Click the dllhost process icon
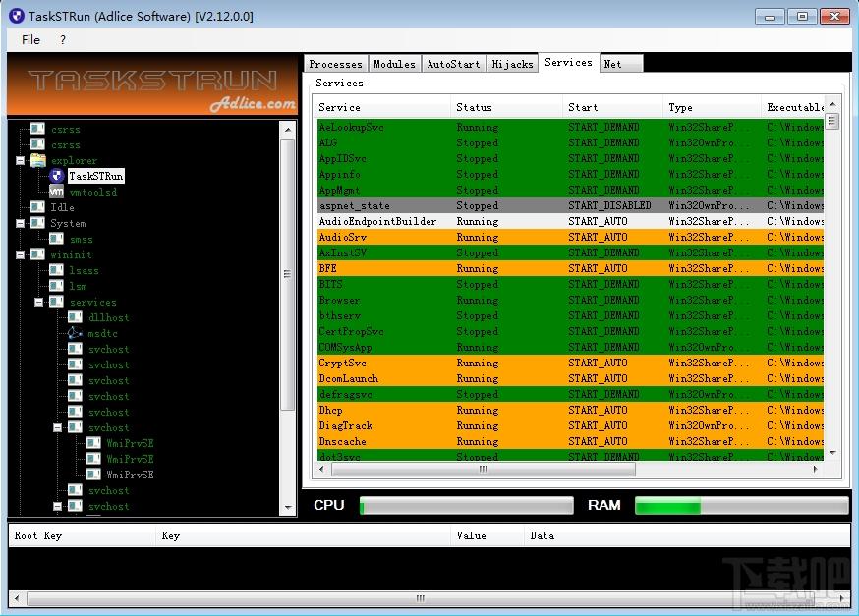The height and width of the screenshot is (616, 859). 75,317
